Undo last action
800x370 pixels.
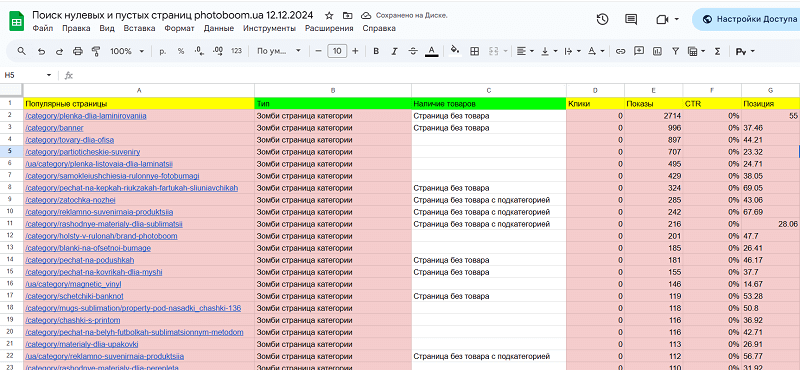coord(41,51)
